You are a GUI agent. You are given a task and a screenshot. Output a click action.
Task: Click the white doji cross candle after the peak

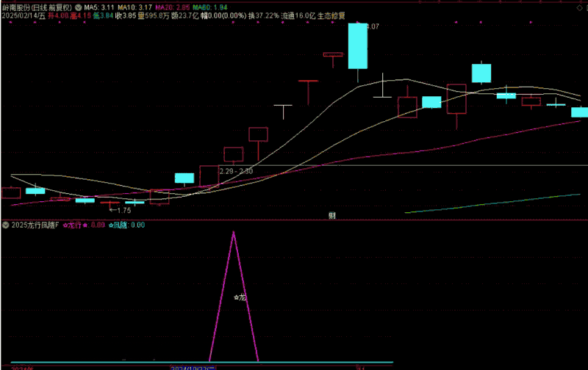(x=382, y=95)
